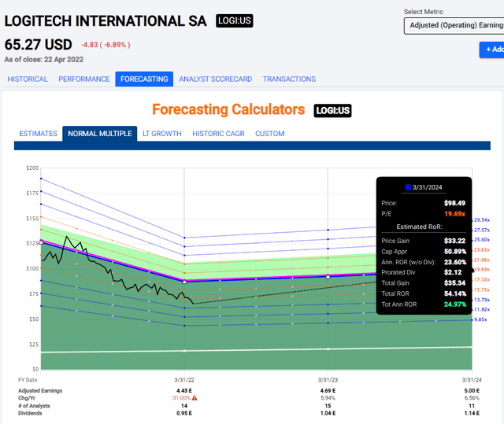Viewport: 504px width, 424px height.
Task: Click the 4.69 E adjusted earnings value
Action: pyautogui.click(x=328, y=391)
